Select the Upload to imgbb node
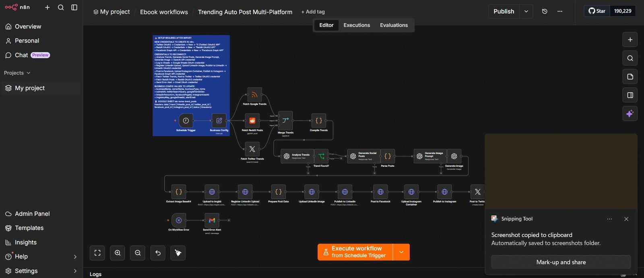 [x=212, y=192]
